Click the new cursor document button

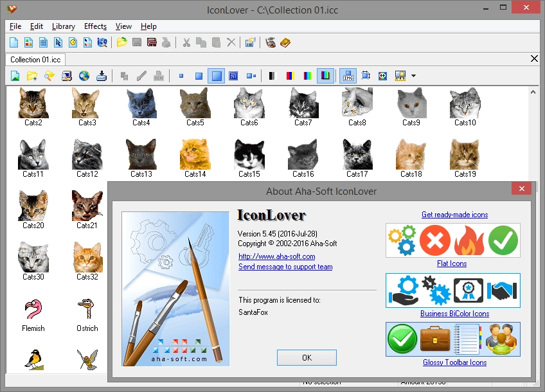pos(58,42)
